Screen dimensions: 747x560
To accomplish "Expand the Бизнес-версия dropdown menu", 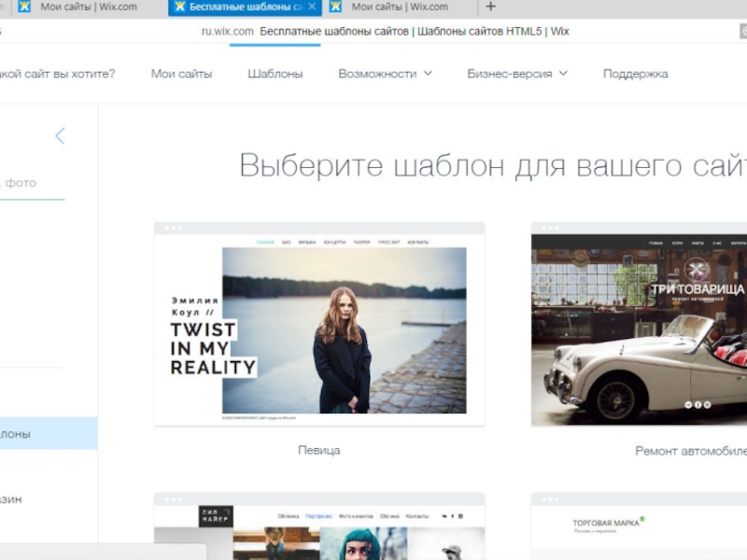I will click(516, 74).
